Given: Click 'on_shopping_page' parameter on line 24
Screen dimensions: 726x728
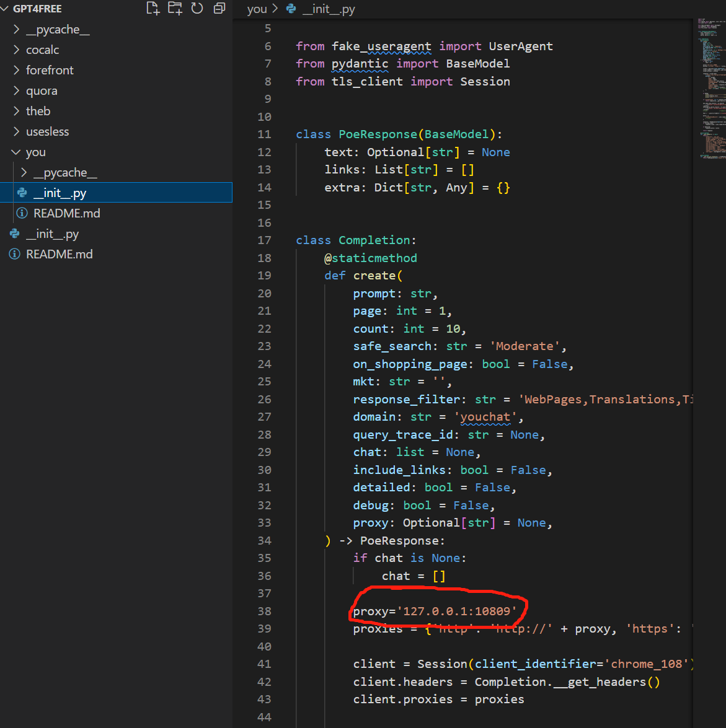Looking at the screenshot, I should point(410,364).
